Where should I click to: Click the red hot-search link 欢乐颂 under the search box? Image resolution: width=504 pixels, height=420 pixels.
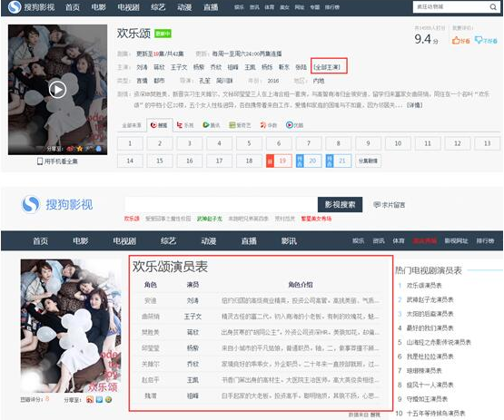tap(132, 219)
